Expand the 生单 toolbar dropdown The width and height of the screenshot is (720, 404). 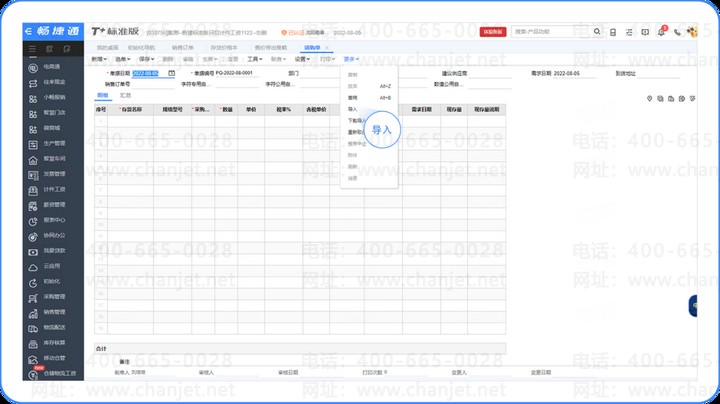[210, 59]
